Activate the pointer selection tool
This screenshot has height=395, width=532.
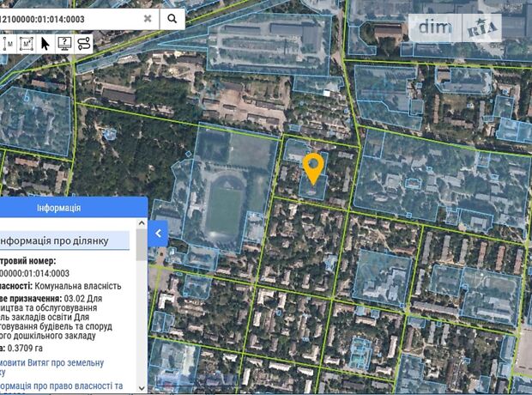(x=45, y=44)
